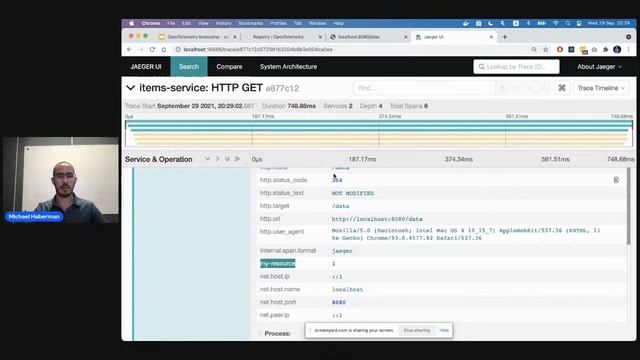Click the internal.span.format value jaeger
The image size is (640, 360).
pyautogui.click(x=342, y=251)
